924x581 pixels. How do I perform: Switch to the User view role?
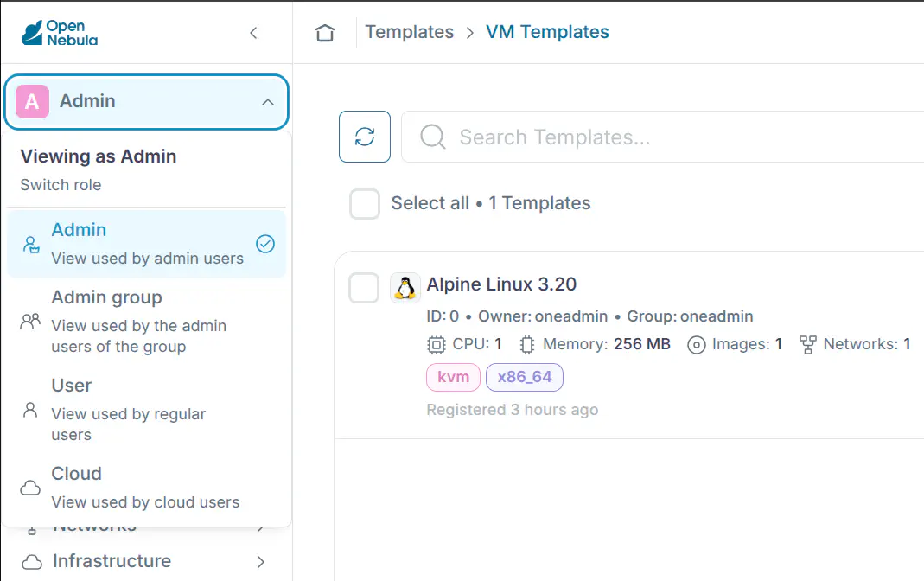point(146,410)
